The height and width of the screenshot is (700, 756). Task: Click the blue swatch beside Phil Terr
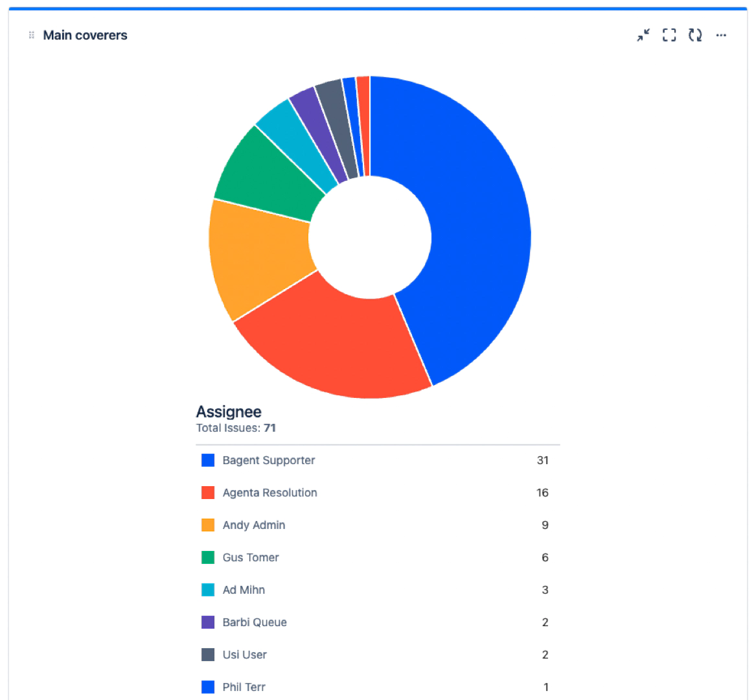[x=208, y=687]
